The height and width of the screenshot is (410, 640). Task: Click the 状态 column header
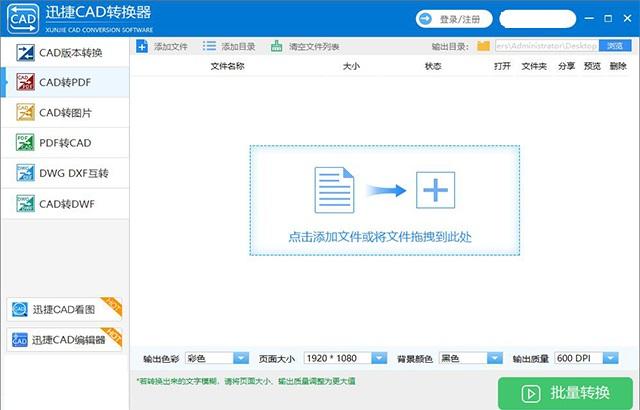click(433, 66)
